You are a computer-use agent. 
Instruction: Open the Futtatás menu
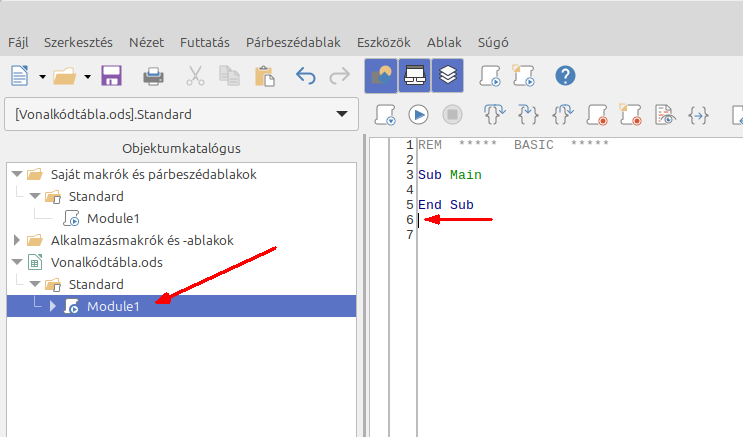click(205, 42)
